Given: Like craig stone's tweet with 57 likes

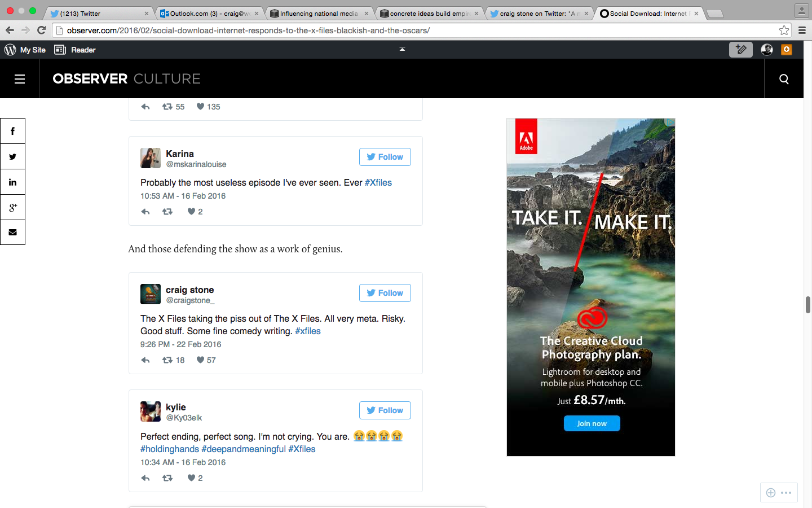Looking at the screenshot, I should pos(206,360).
